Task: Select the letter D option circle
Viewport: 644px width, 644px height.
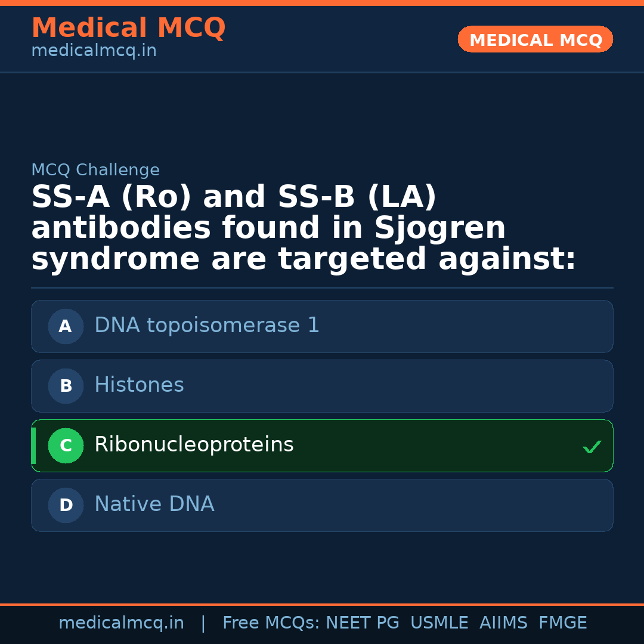Action: pyautogui.click(x=66, y=505)
